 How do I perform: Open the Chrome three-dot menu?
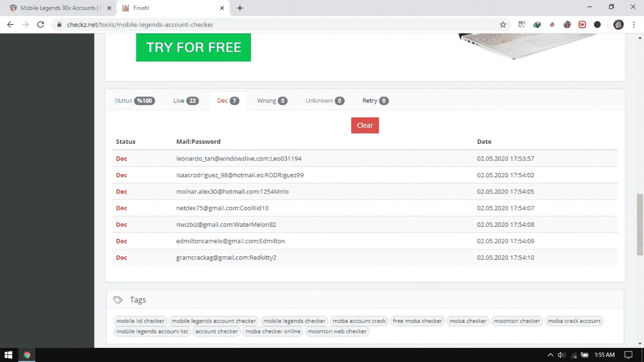pyautogui.click(x=633, y=25)
